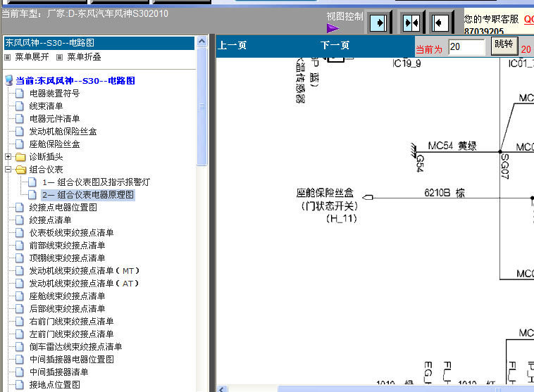Open 1— 组合仪表图及指示报警灯
Viewport: 534px width, 392px height.
pos(96,182)
